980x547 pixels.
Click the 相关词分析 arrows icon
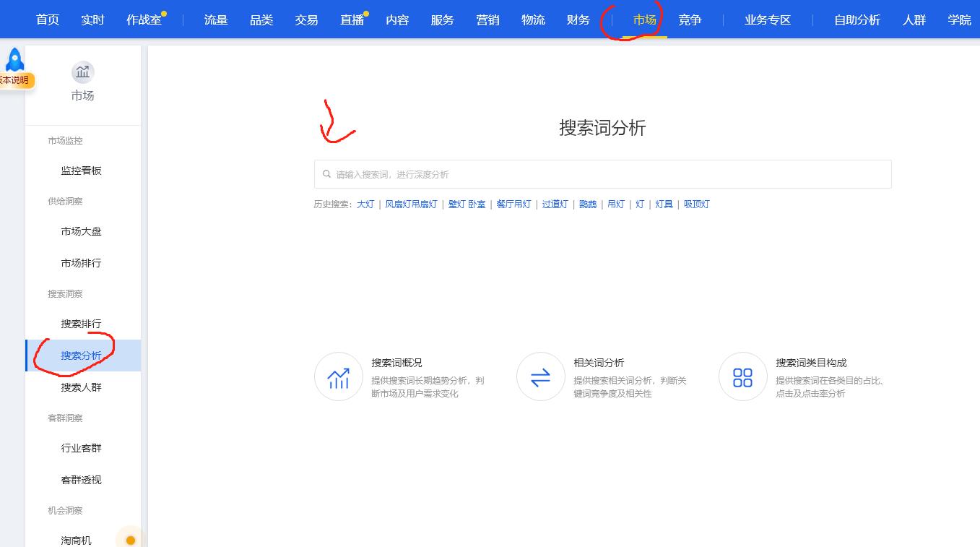coord(540,376)
